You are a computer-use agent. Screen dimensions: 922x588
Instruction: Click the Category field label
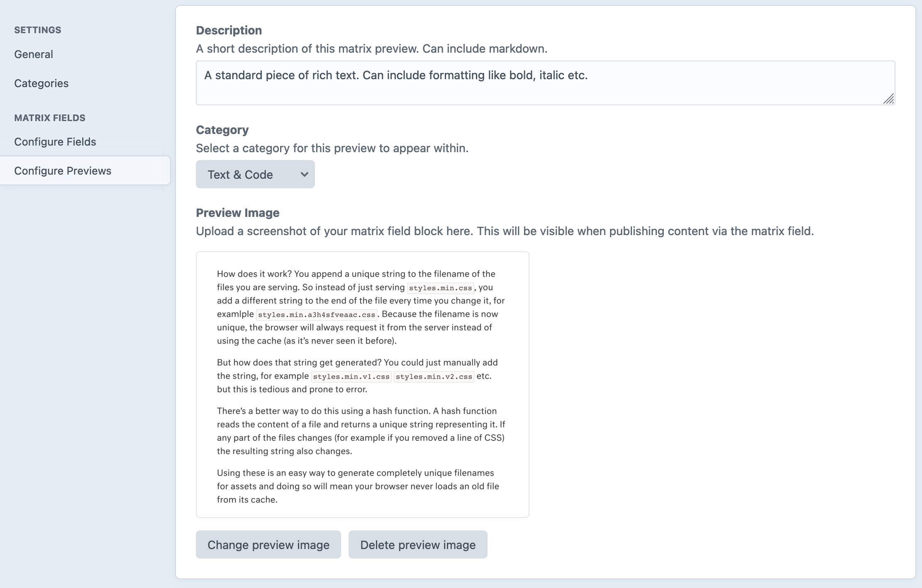pos(222,130)
